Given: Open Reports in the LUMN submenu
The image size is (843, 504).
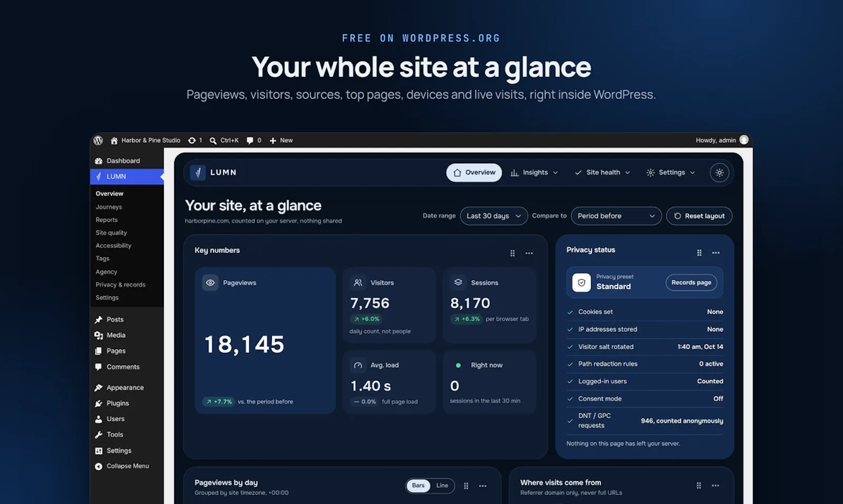Looking at the screenshot, I should point(106,220).
